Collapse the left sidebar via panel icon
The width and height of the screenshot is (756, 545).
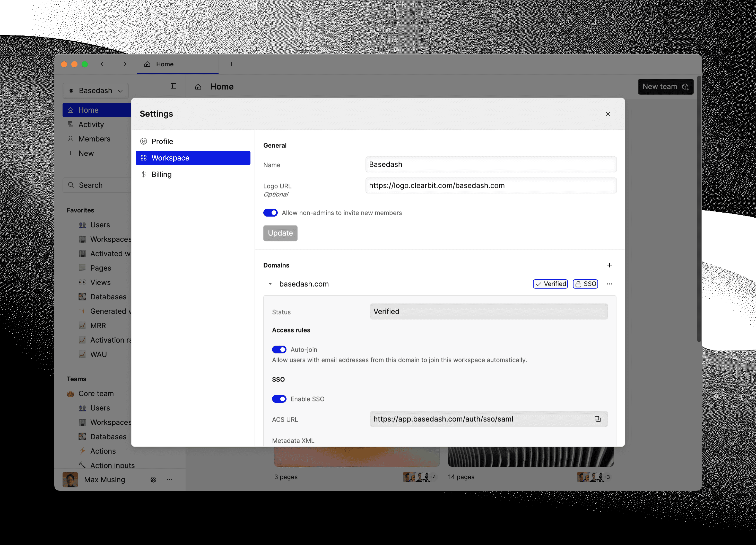point(173,86)
